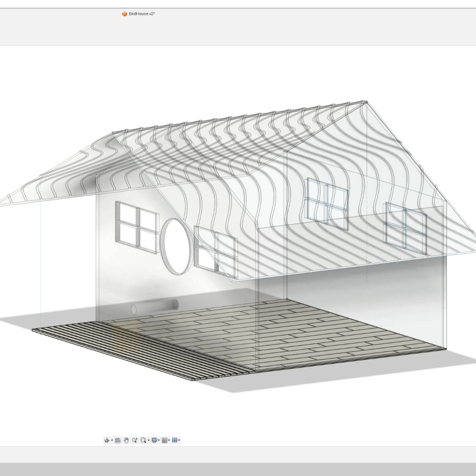
Task: Select the cylindrical perch below the entrance
Action: pos(155,306)
